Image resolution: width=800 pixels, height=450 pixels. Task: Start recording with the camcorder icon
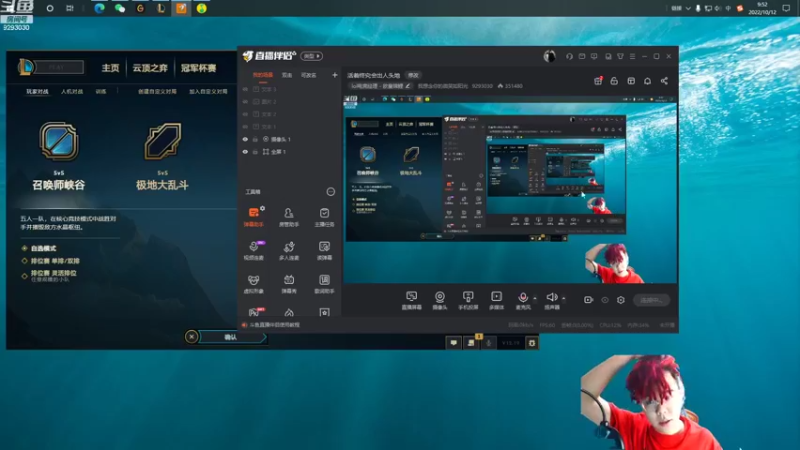pyautogui.click(x=588, y=299)
